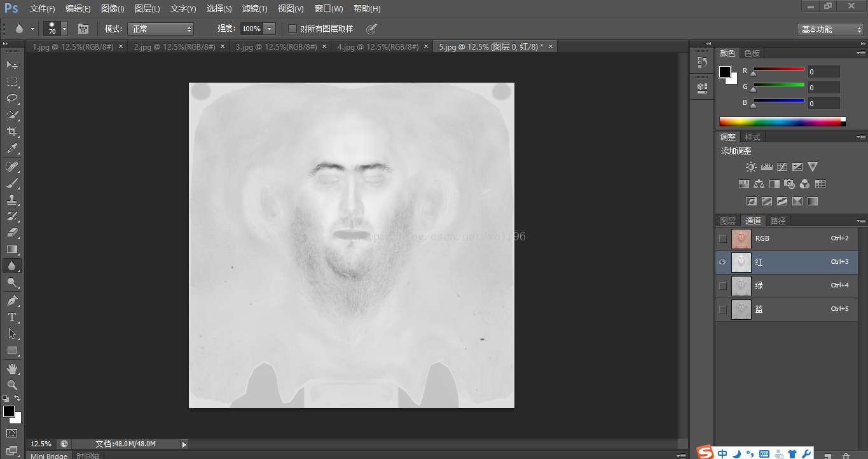Select the Pen tool

pyautogui.click(x=12, y=301)
